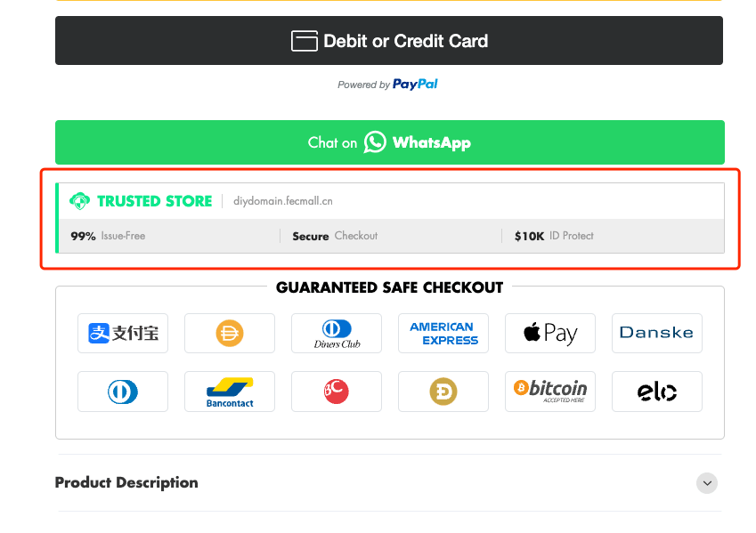Viewport: 756px width, 533px height.
Task: Choose the Diners Club payment logo
Action: pyautogui.click(x=337, y=334)
